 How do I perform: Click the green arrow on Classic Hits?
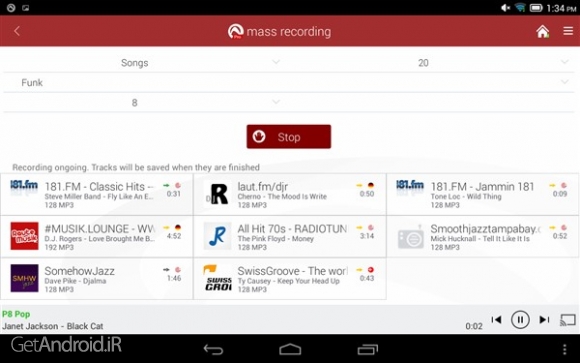click(x=166, y=185)
